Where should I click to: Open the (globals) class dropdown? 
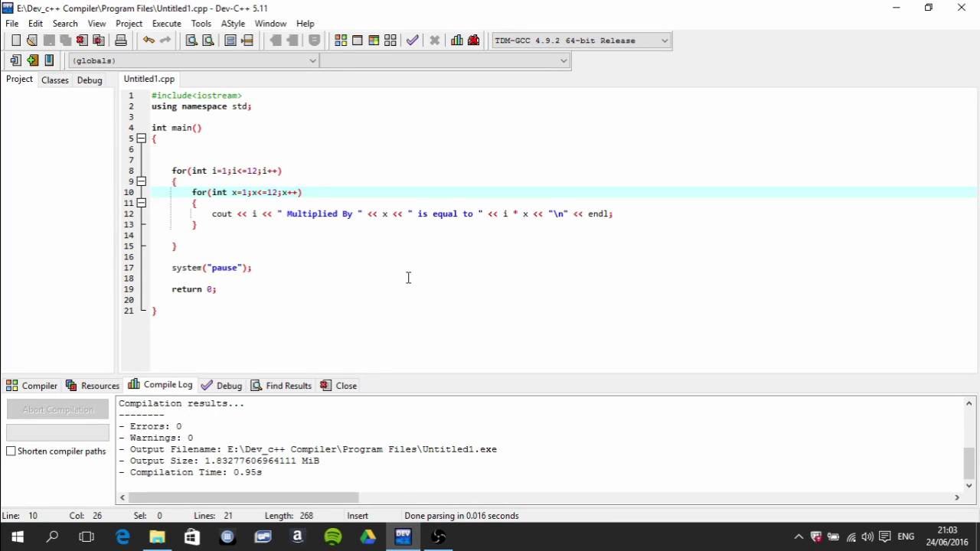point(194,60)
